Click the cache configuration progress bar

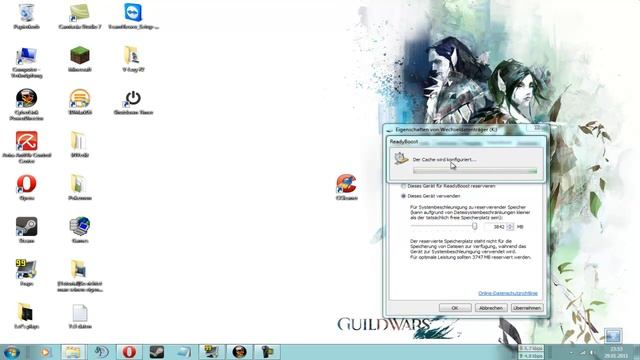[475, 171]
